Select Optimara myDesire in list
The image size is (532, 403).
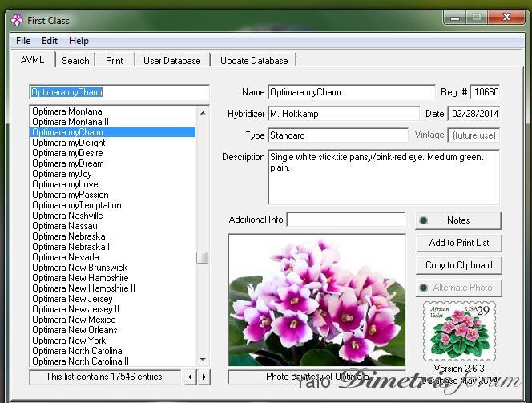tap(113, 153)
